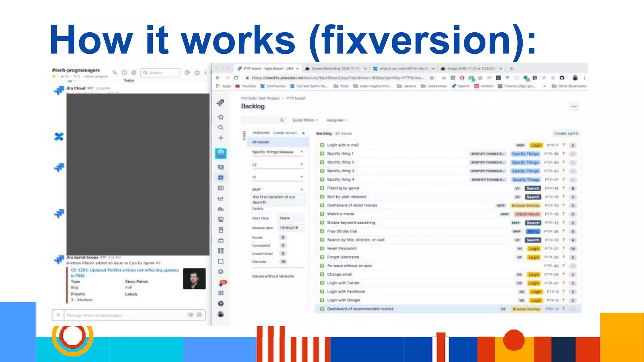
Task: Open Assignee filter dropdown
Action: [336, 120]
